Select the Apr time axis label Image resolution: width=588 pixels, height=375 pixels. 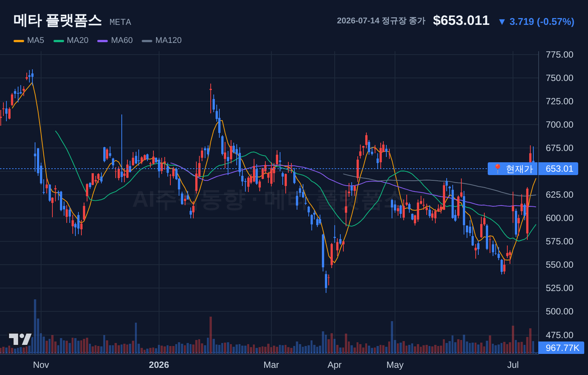335,365
